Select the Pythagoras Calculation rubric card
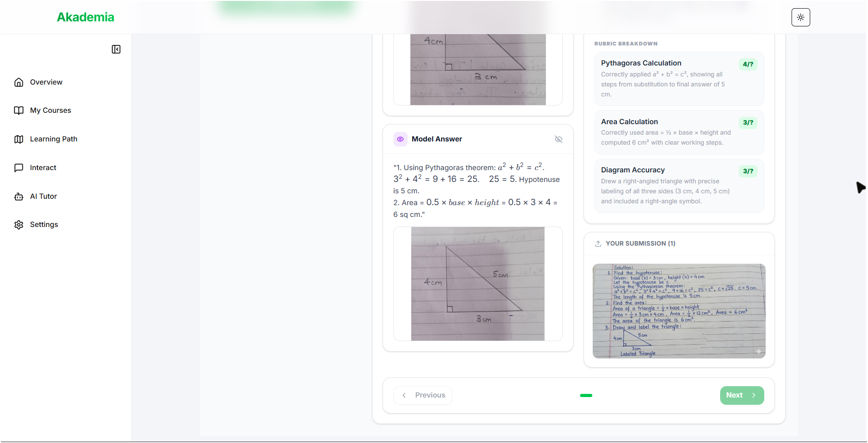 tap(679, 79)
